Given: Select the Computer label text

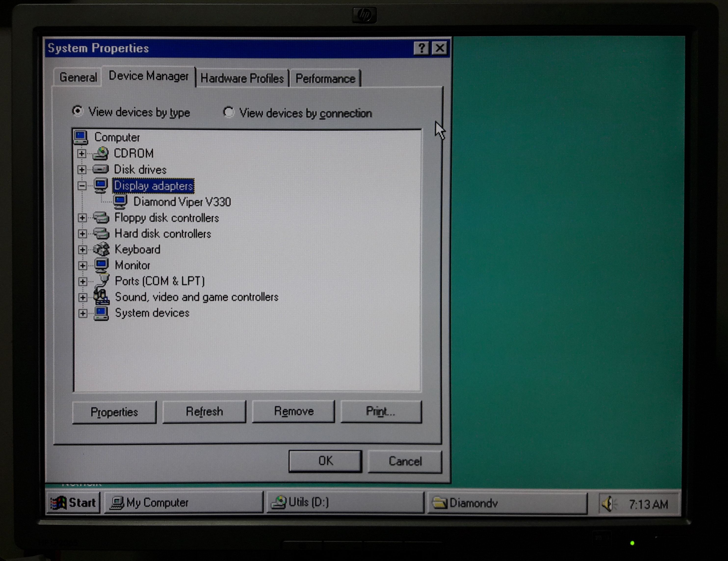Looking at the screenshot, I should click(x=117, y=137).
